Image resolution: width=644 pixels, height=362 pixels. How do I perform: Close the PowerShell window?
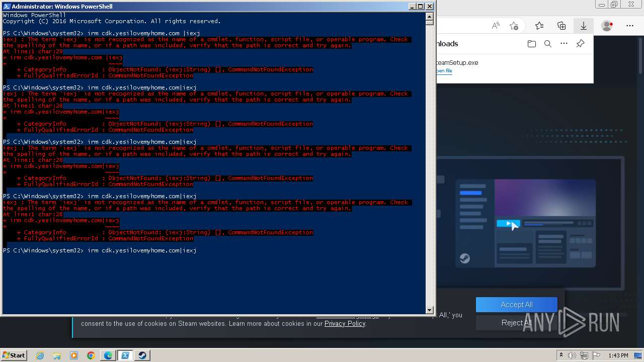point(430,7)
